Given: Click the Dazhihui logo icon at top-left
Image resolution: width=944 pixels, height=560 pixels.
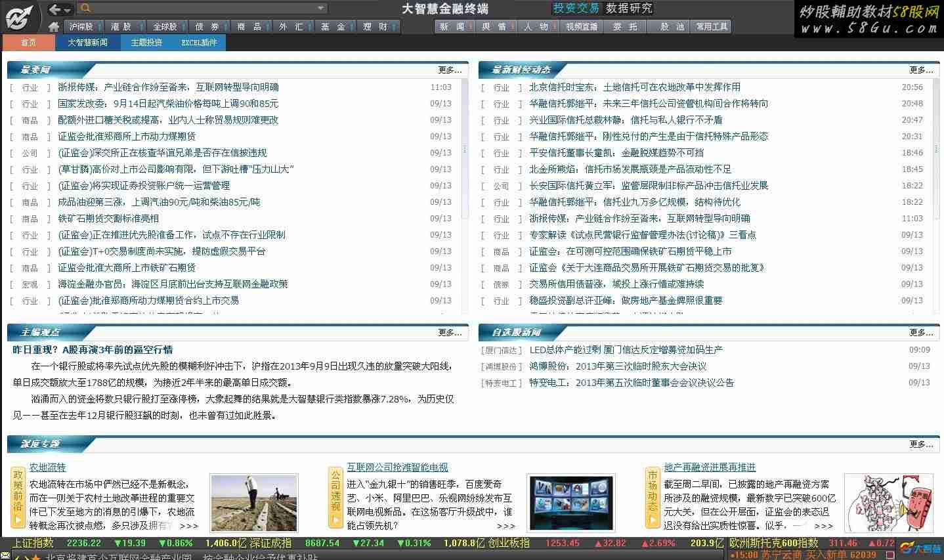Looking at the screenshot, I should point(20,17).
